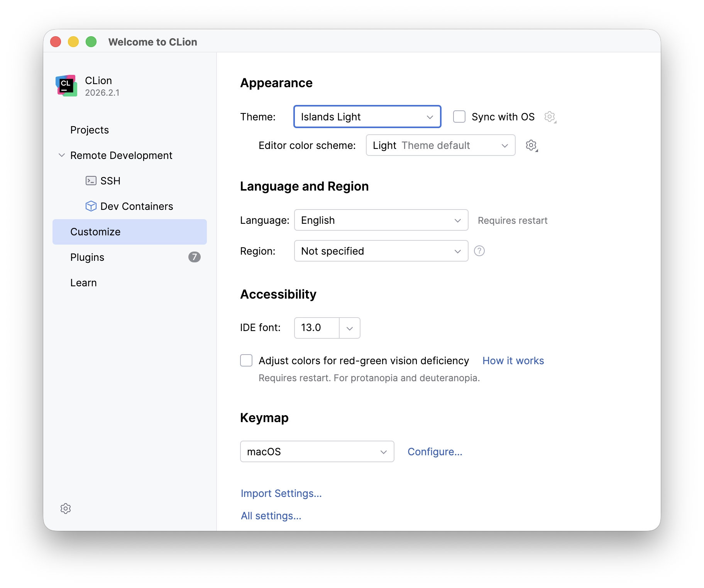Click the Requires restart note beside Language
This screenshot has height=588, width=704.
pyautogui.click(x=513, y=220)
